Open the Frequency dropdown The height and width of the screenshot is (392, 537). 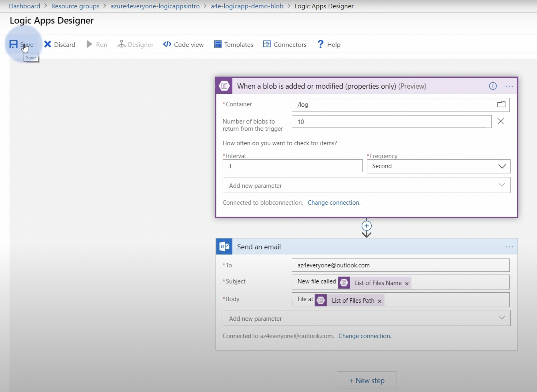click(438, 166)
